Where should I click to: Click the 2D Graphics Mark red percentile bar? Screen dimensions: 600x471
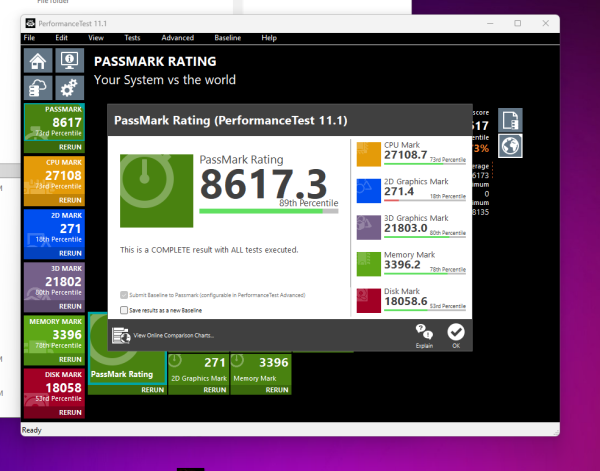(x=425, y=200)
